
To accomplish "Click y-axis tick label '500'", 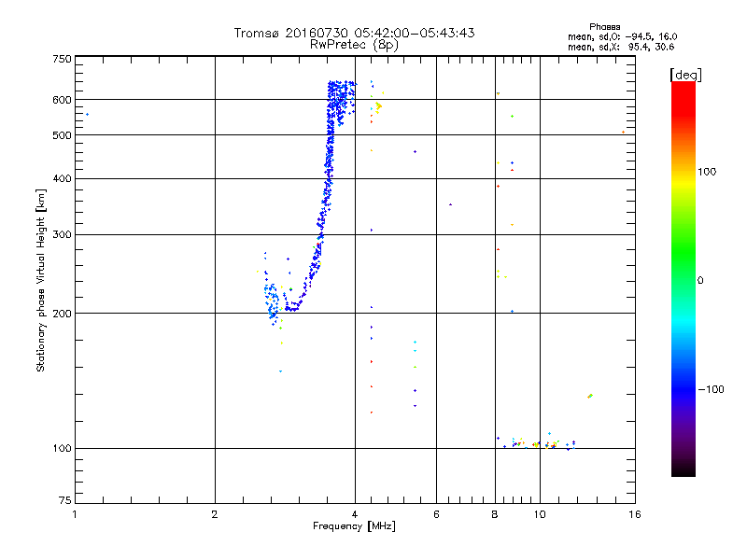I will point(63,135).
